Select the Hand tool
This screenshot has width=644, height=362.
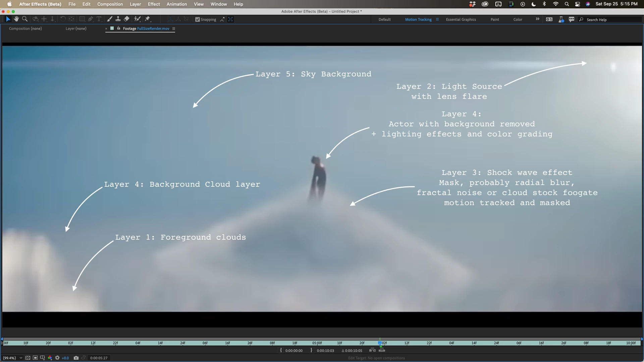[16, 19]
